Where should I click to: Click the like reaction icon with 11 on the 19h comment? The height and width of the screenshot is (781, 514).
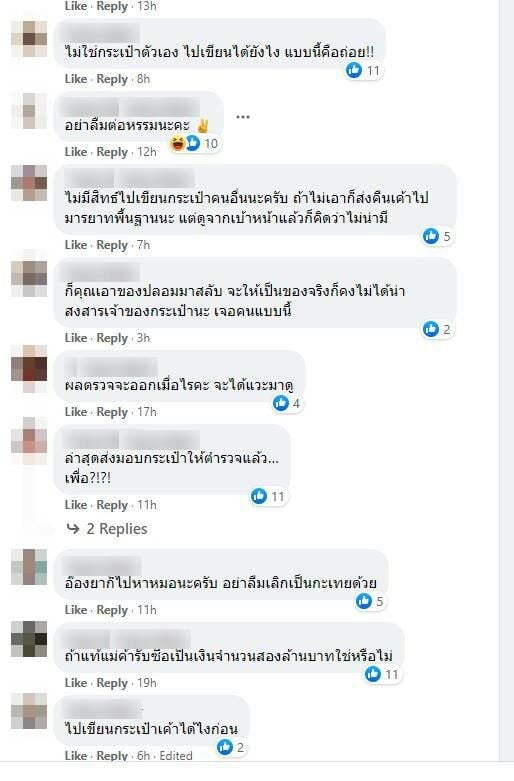pyautogui.click(x=373, y=674)
